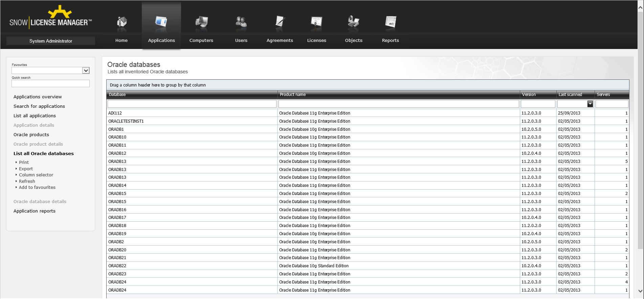644x299 pixels.
Task: Click Print in the sidebar
Action: point(24,163)
